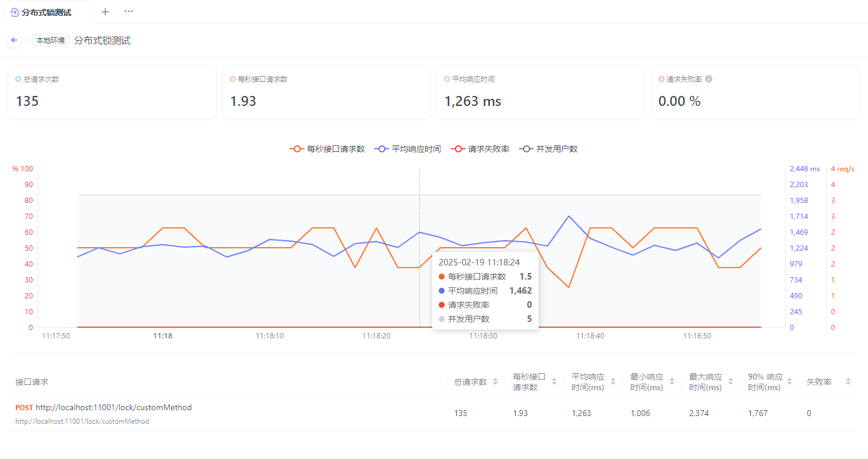Sort by 平均响应时间 column arrows
The image size is (868, 459).
[613, 382]
